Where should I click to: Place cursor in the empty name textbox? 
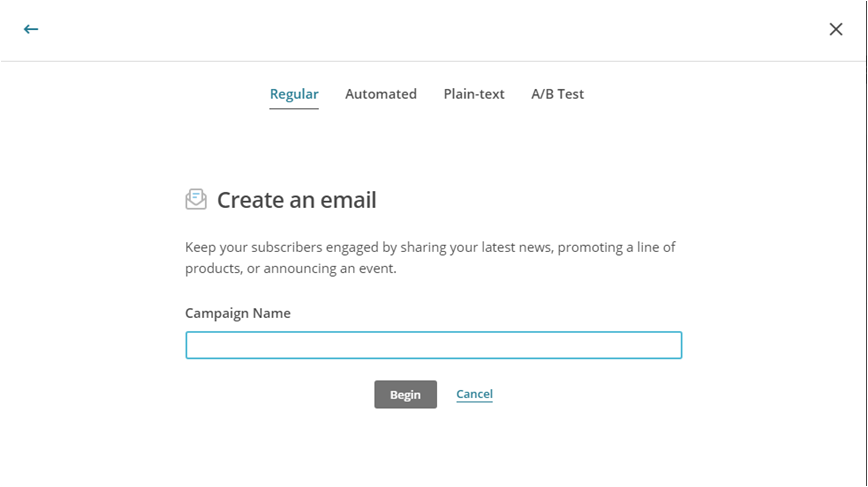[x=433, y=345]
